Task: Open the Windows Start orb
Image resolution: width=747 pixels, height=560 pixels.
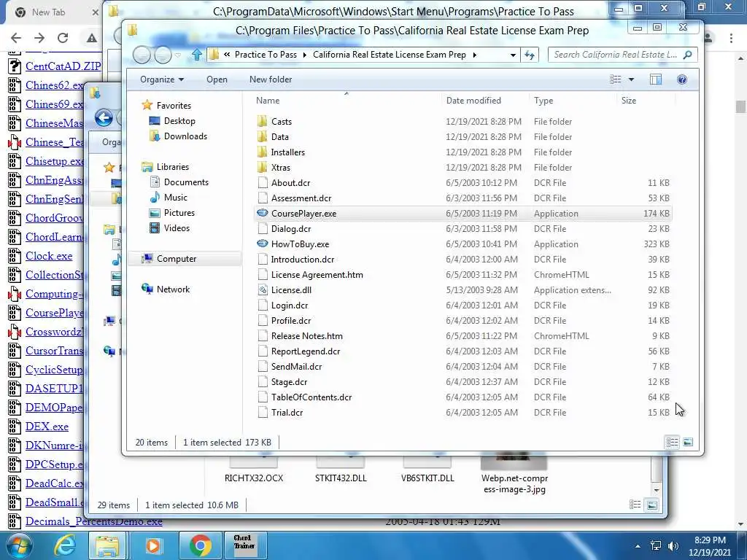Action: pyautogui.click(x=19, y=545)
